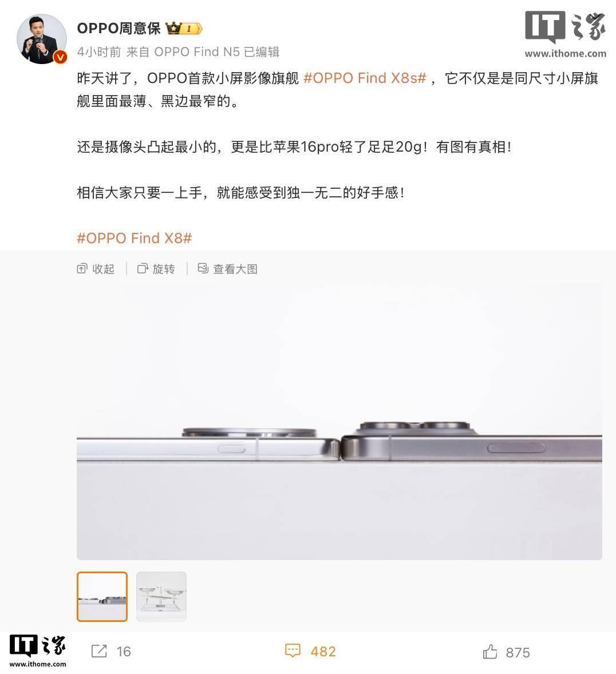The width and height of the screenshot is (616, 674).
Task: Click the collapse image icon next to 收起
Action: coord(82,269)
